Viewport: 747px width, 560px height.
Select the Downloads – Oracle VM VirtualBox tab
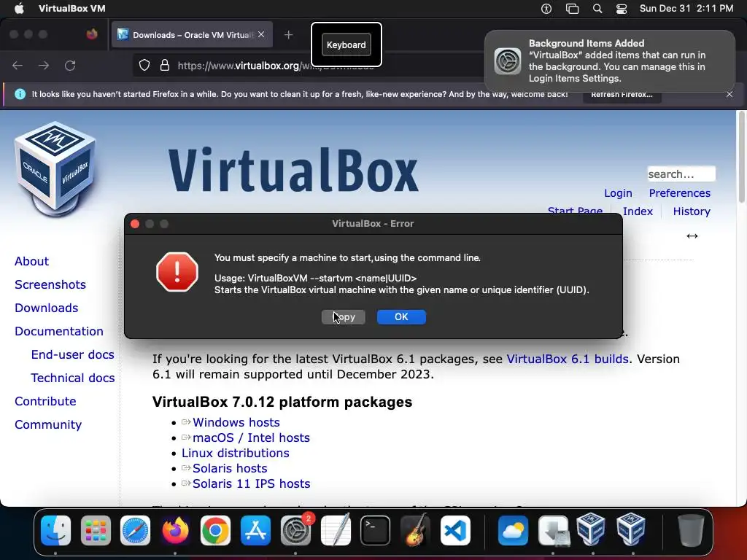tap(192, 35)
